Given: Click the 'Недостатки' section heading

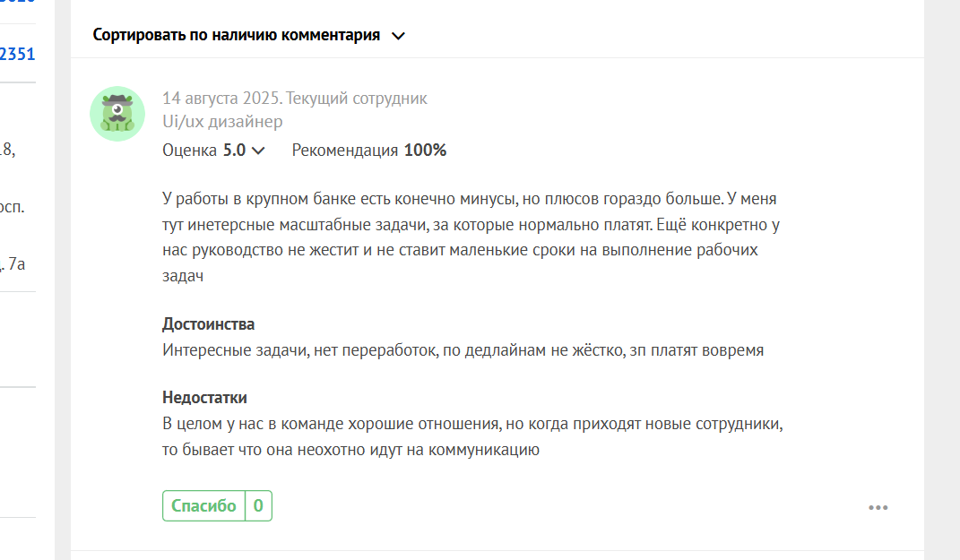Looking at the screenshot, I should pyautogui.click(x=204, y=397).
